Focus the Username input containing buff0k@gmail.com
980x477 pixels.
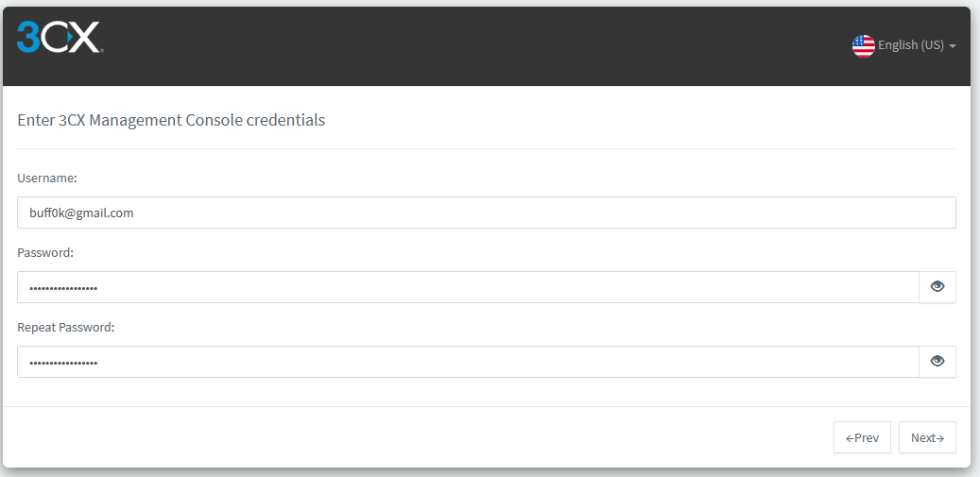point(487,213)
